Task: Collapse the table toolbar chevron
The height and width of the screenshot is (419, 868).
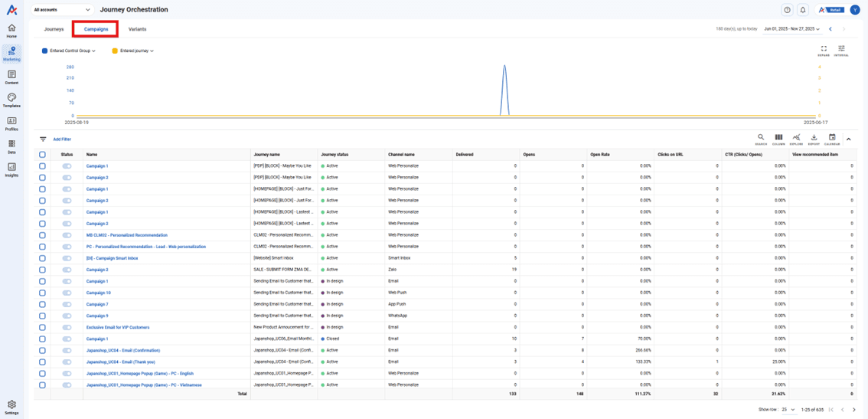Action: click(849, 139)
